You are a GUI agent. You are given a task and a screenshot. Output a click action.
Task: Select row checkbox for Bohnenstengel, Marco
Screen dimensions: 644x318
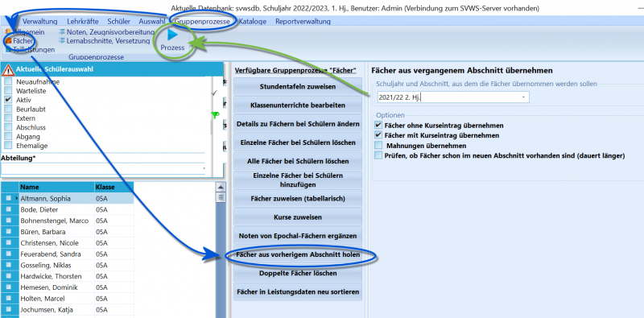tap(9, 221)
